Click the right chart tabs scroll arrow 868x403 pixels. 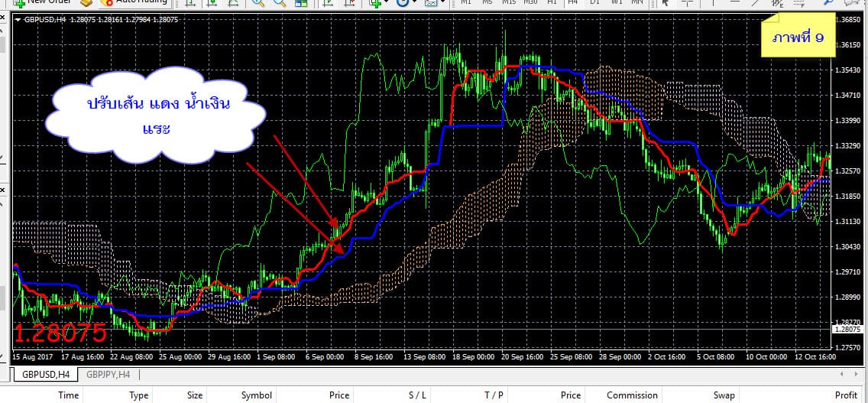tap(857, 375)
